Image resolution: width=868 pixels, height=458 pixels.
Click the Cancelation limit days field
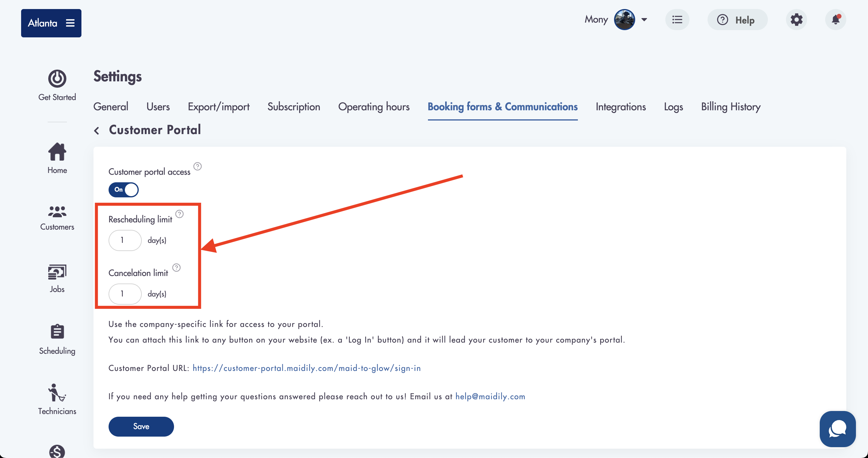(x=125, y=294)
